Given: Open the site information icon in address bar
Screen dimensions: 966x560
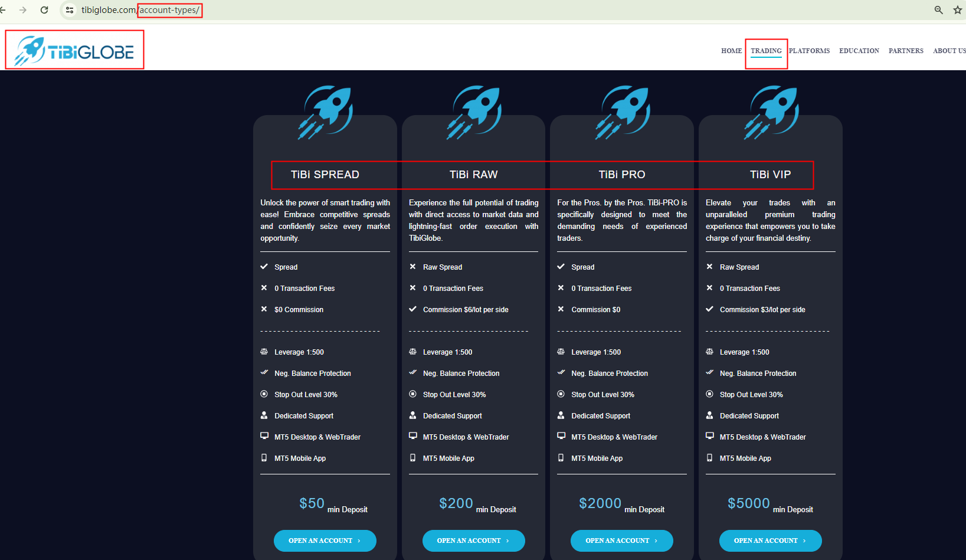Looking at the screenshot, I should coord(70,10).
